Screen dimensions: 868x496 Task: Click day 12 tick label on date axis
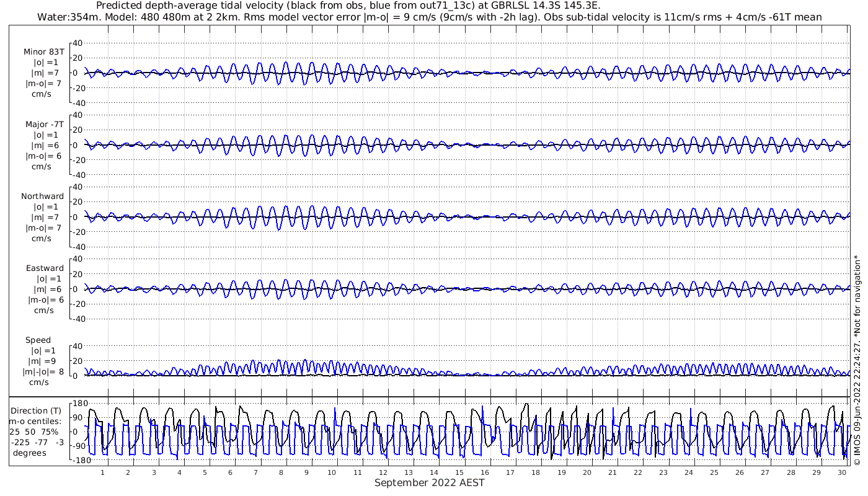[x=383, y=472]
